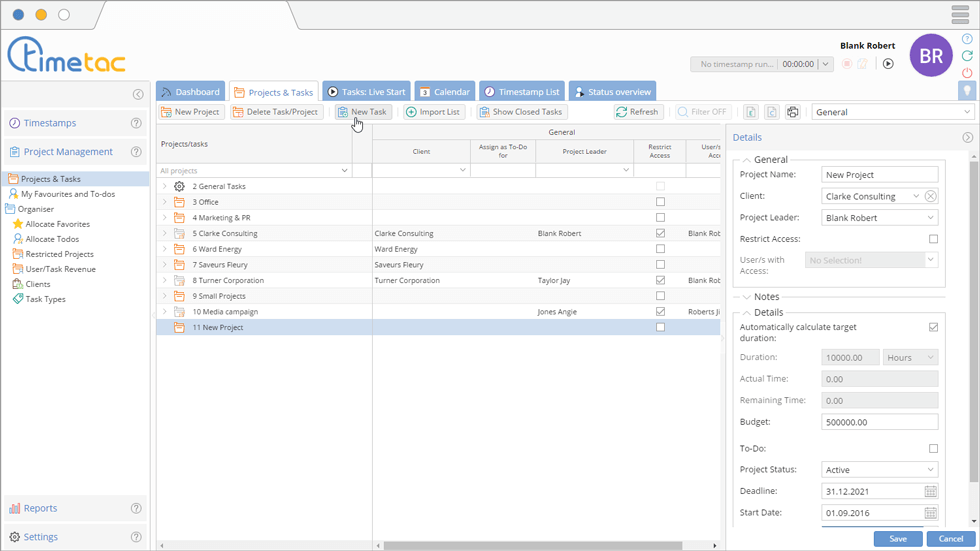
Task: Click the Import List button
Action: pos(433,112)
